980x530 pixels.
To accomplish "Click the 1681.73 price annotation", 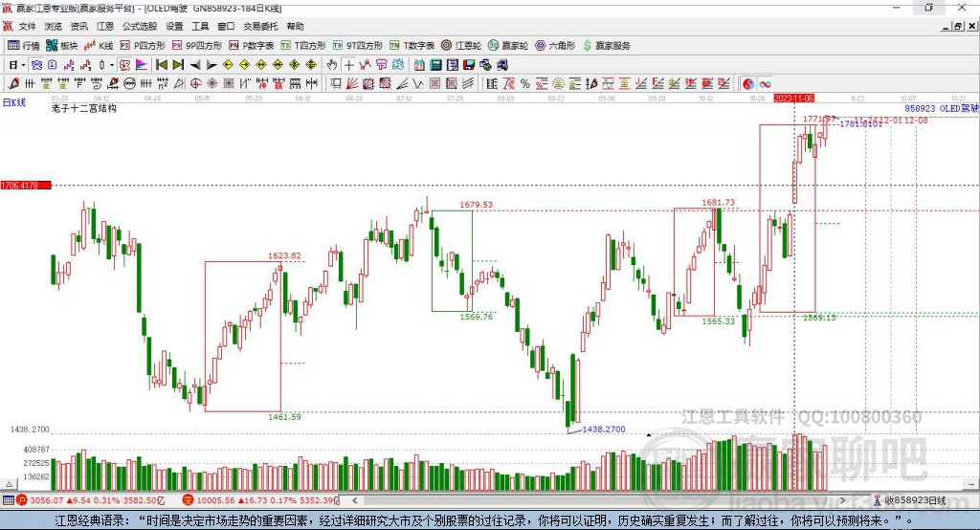I will coord(718,203).
